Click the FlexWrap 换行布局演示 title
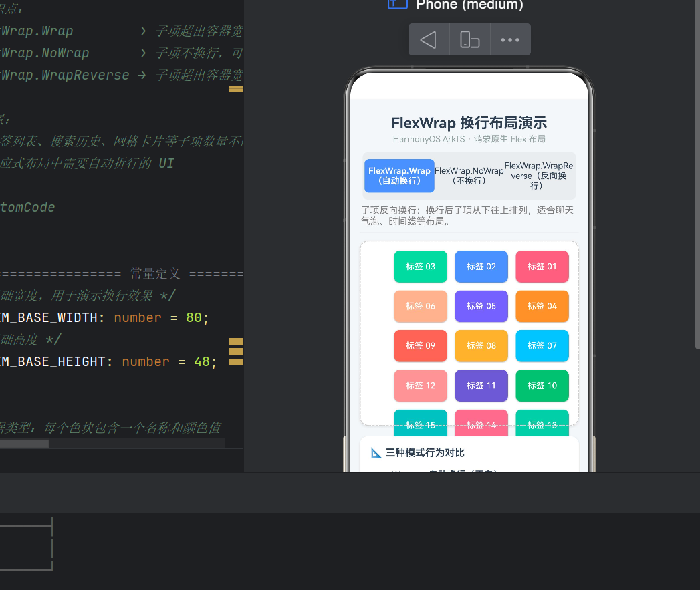Image resolution: width=700 pixels, height=590 pixels. pyautogui.click(x=469, y=123)
